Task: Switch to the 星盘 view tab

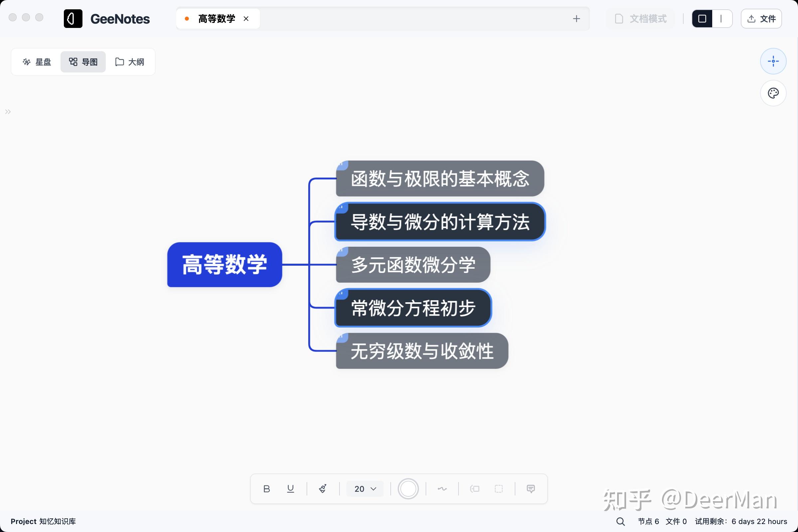Action: click(37, 62)
